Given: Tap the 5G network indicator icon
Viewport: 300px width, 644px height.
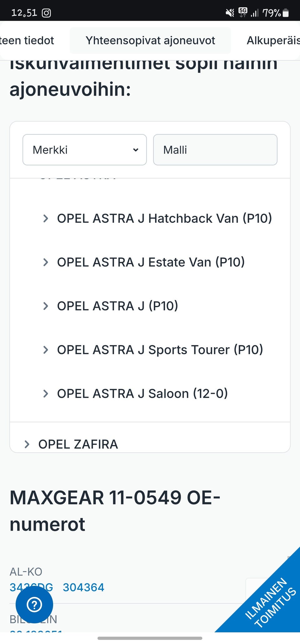Looking at the screenshot, I should pyautogui.click(x=242, y=12).
